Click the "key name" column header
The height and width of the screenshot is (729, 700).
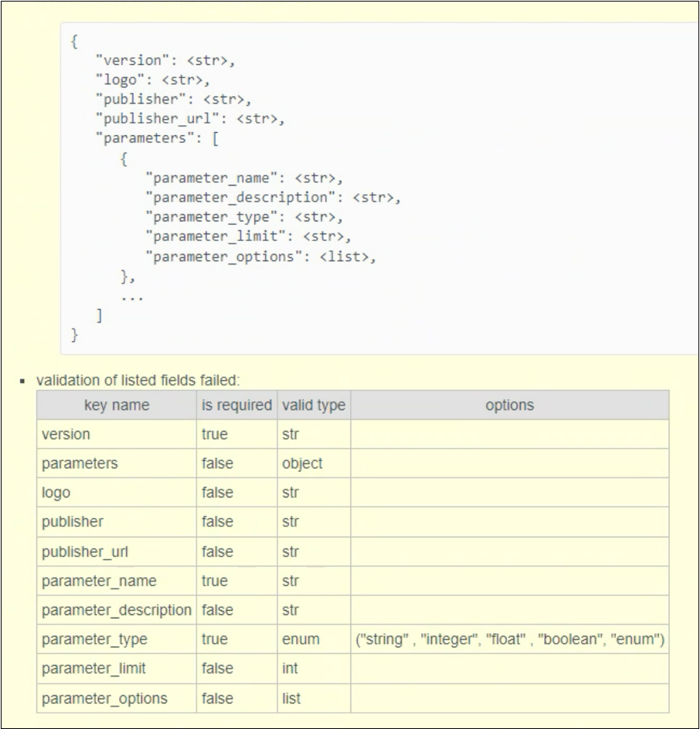coord(117,405)
